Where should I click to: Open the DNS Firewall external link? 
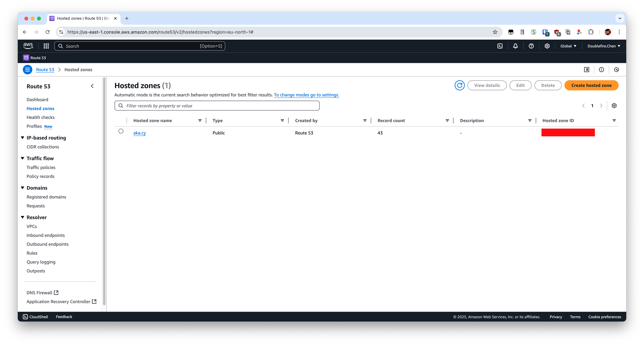point(42,293)
